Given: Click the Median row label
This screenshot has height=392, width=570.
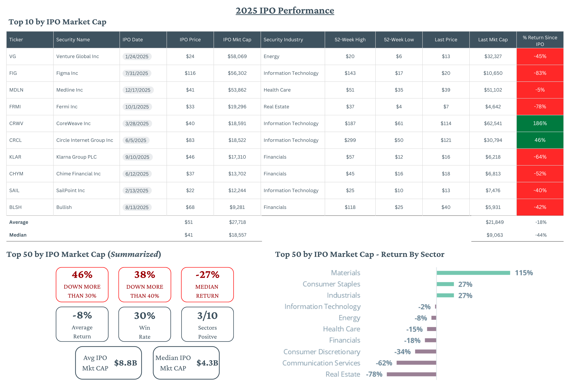Looking at the screenshot, I should 18,235.
